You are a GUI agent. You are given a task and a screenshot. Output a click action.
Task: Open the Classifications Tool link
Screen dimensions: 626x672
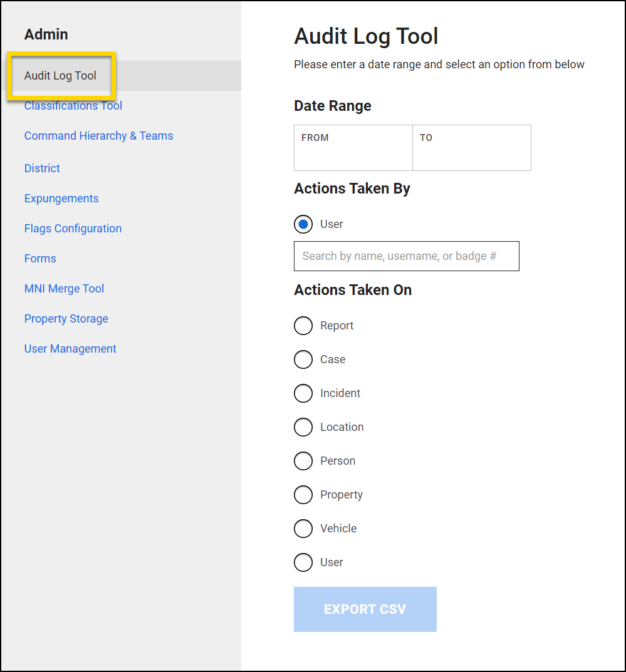(x=73, y=106)
